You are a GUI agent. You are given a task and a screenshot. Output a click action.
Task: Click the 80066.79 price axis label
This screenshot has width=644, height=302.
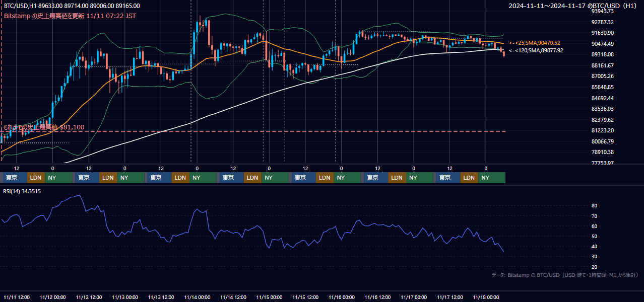pos(602,141)
